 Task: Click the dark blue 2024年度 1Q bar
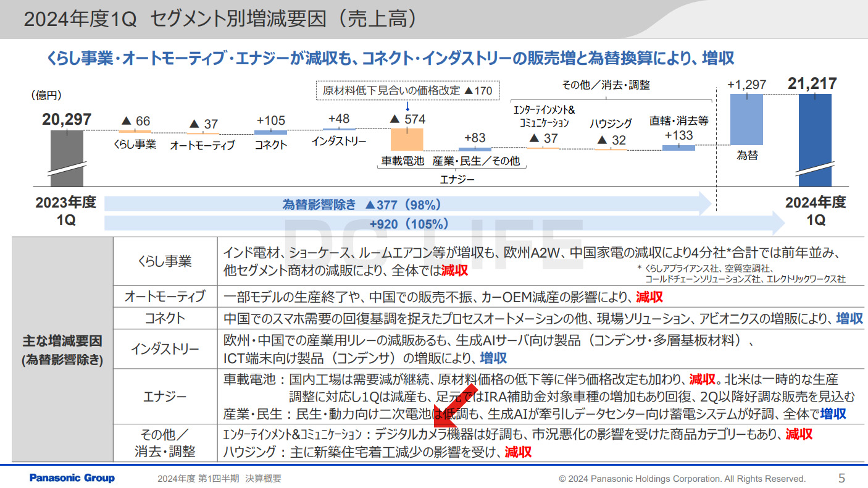(814, 140)
